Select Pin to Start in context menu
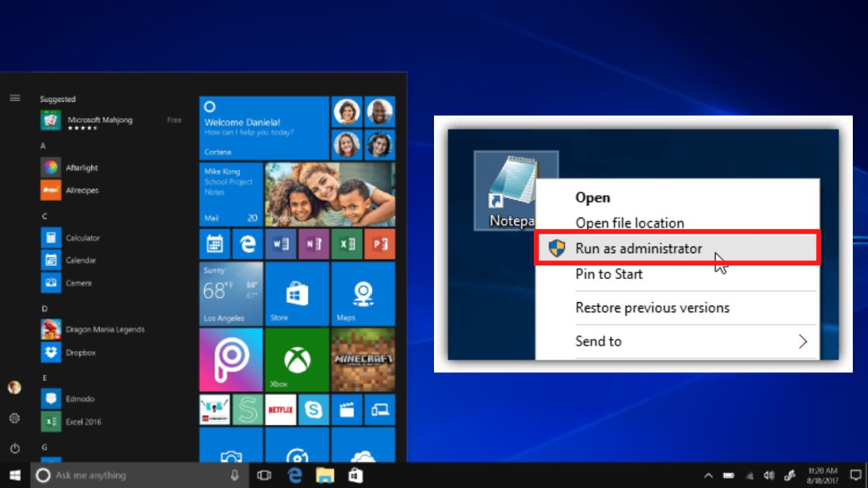Viewport: 868px width, 488px height. coord(609,274)
